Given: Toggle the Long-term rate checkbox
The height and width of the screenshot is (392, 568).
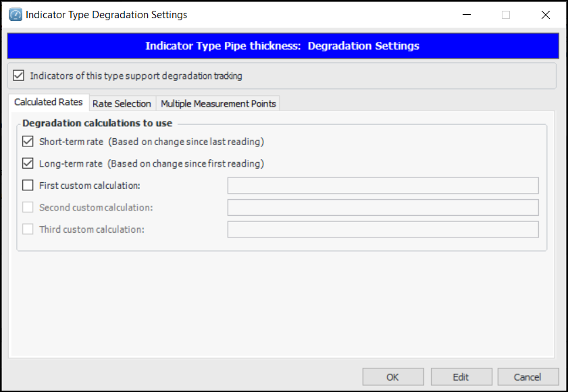Looking at the screenshot, I should coord(28,163).
